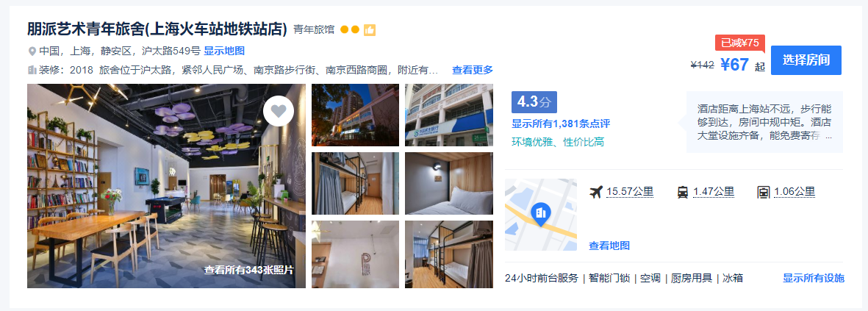
Task: Click the hotel marker on mini map
Action: [x=540, y=215]
